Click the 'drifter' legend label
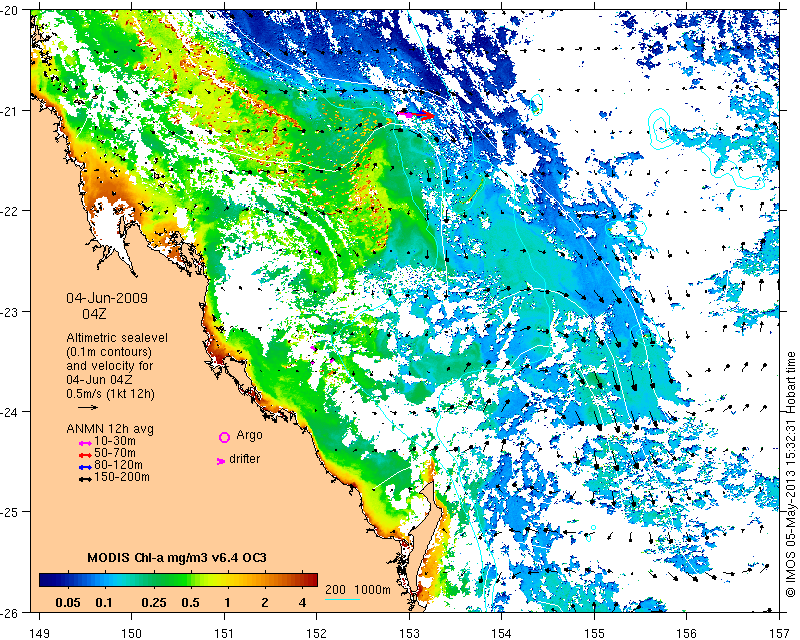 click(244, 459)
